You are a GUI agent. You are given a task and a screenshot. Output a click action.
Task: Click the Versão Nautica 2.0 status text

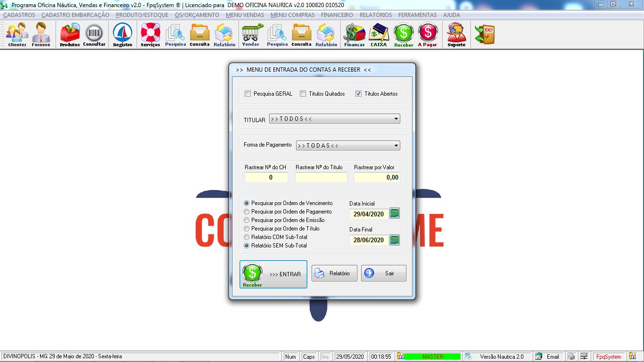tap(502, 357)
